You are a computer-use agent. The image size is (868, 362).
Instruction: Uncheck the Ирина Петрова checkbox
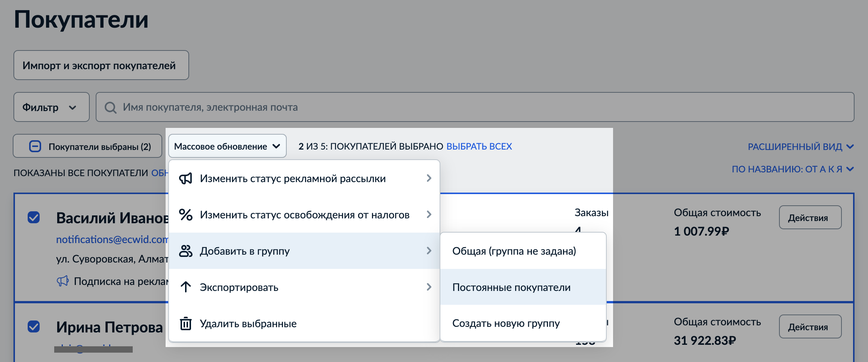tap(34, 326)
